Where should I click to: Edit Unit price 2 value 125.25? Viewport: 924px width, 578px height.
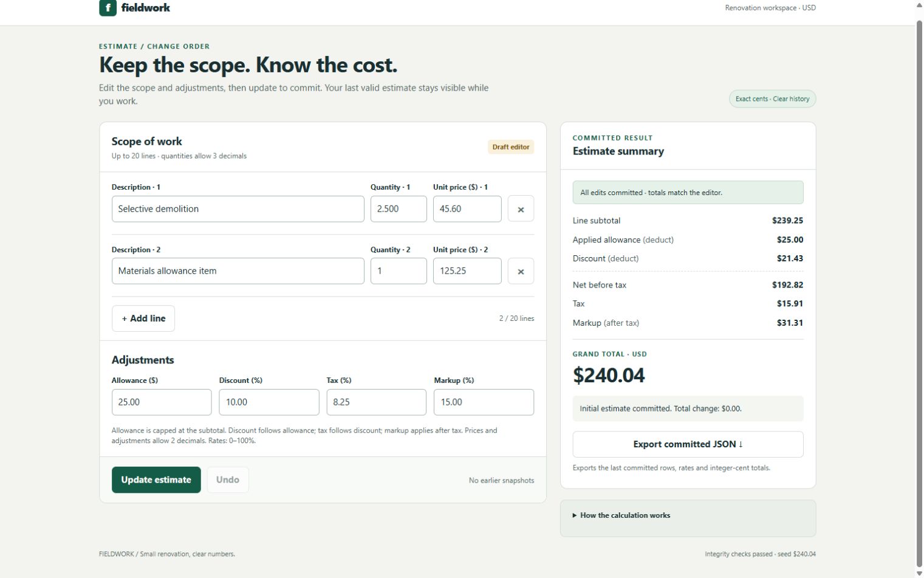click(x=467, y=271)
